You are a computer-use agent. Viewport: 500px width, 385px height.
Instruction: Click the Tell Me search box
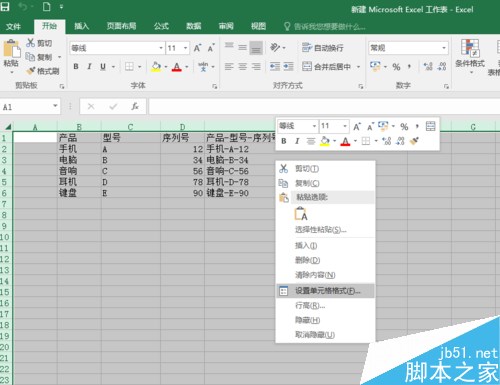[x=325, y=26]
